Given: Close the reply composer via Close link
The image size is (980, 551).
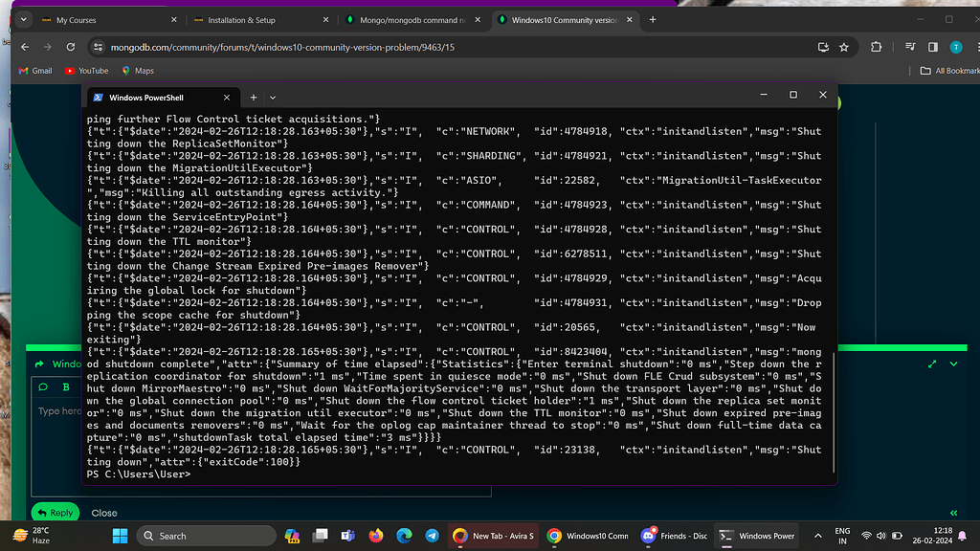Looking at the screenshot, I should point(103,513).
